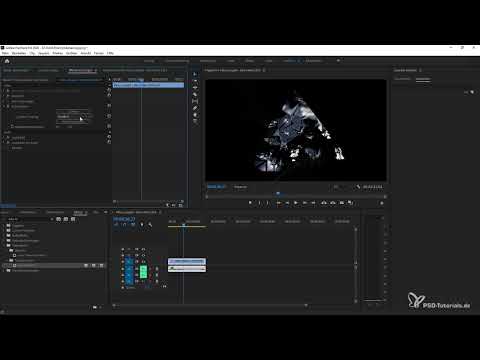480x360 pixels.
Task: Open timeline display settings wrench
Action: pos(150,225)
